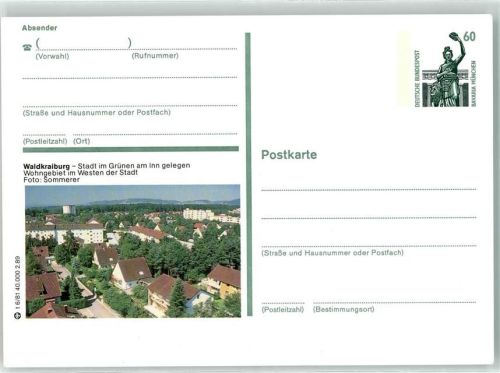
Task: Click the sender '(Straße und Hausnummer oder Postfach)' label
Action: tap(97, 113)
